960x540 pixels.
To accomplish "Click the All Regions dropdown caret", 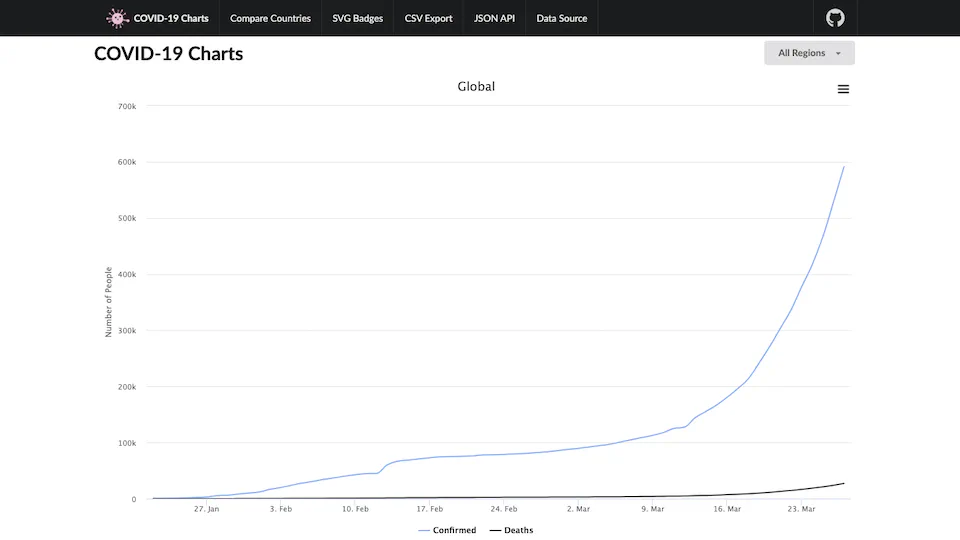I will click(838, 54).
